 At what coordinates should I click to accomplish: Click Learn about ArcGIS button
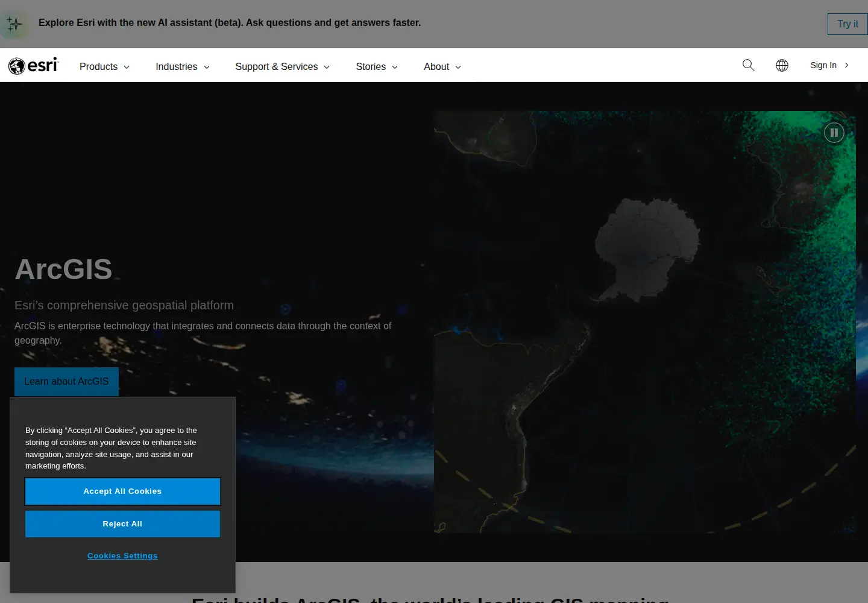66,382
